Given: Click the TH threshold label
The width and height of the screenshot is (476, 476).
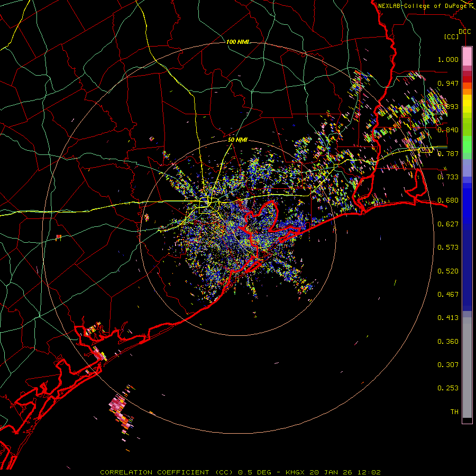Looking at the screenshot, I should point(454,412).
